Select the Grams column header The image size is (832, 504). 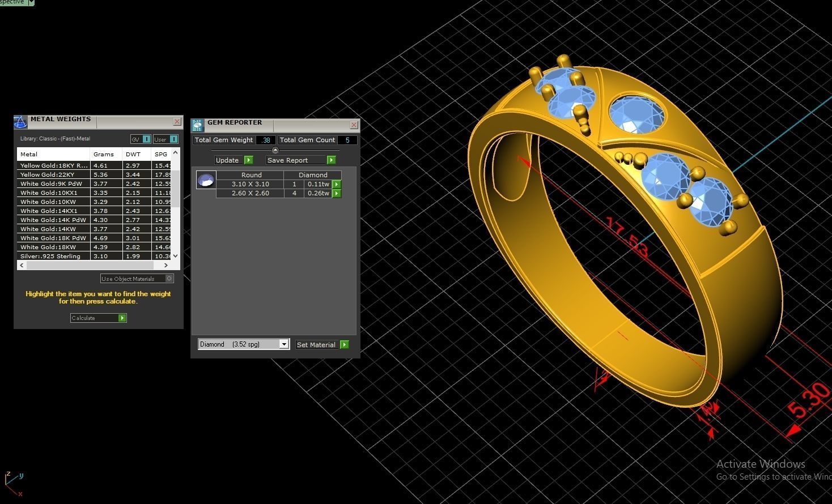click(x=106, y=154)
